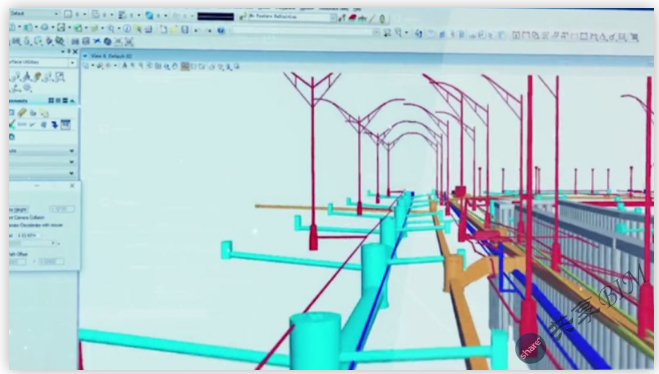The height and width of the screenshot is (374, 659).
Task: Click the green icon in second toolbar row
Action: [78, 28]
